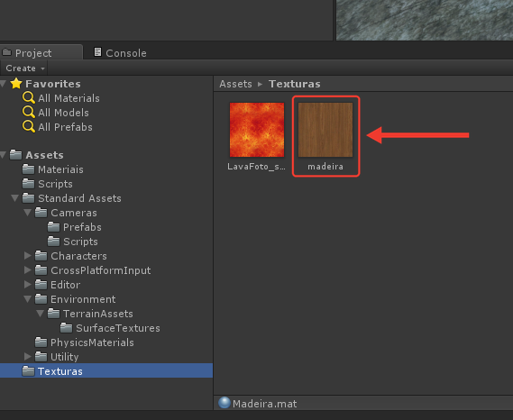
Task: Expand the Characters folder arrow
Action: pyautogui.click(x=27, y=256)
